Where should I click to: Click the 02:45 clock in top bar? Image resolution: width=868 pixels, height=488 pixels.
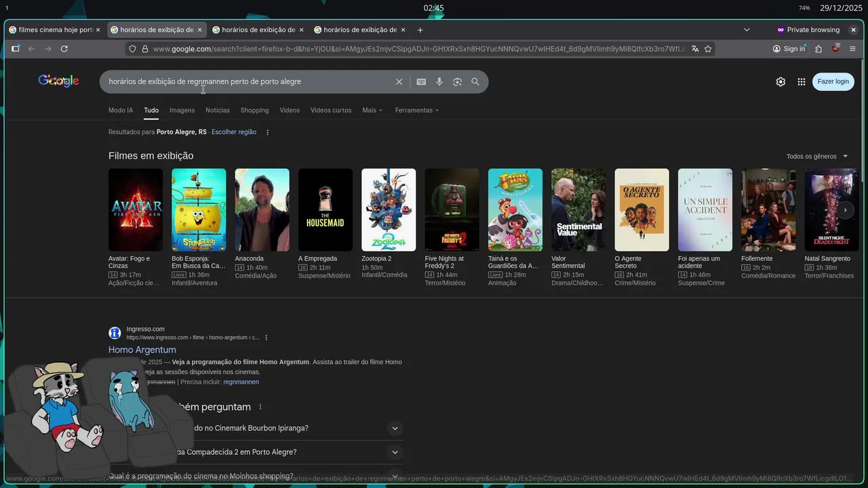point(434,8)
